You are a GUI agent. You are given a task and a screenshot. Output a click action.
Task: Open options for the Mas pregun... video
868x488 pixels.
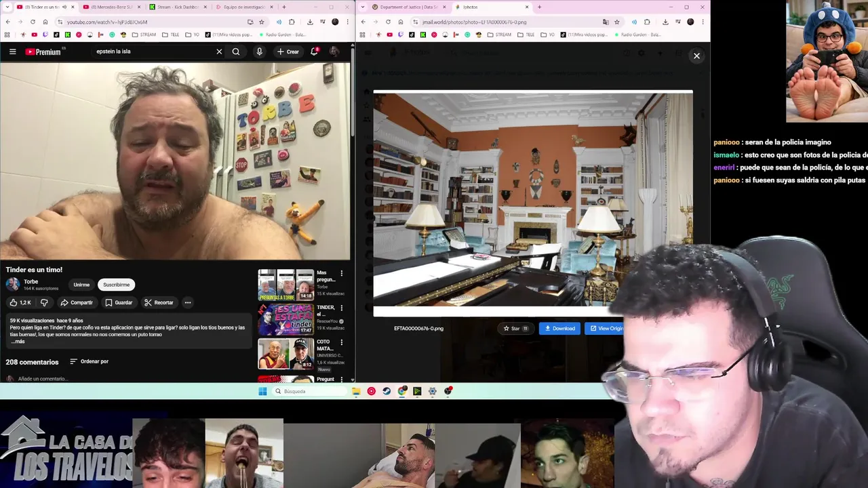point(341,273)
